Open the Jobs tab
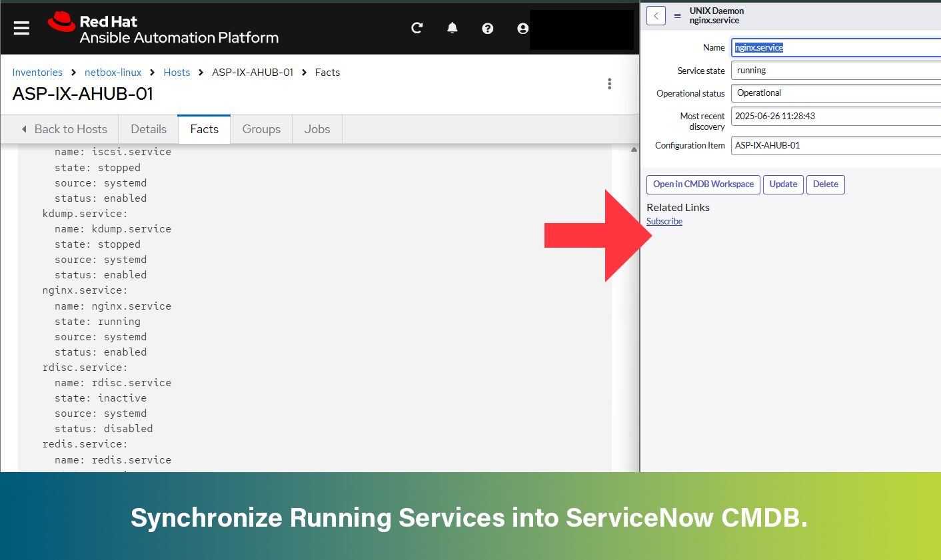Image resolution: width=941 pixels, height=560 pixels. pos(317,129)
